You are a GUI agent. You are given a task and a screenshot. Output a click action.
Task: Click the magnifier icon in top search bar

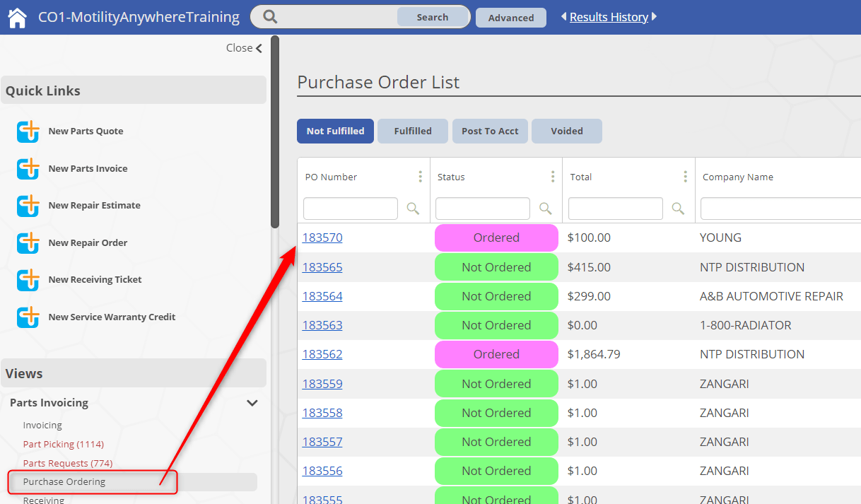coord(270,17)
